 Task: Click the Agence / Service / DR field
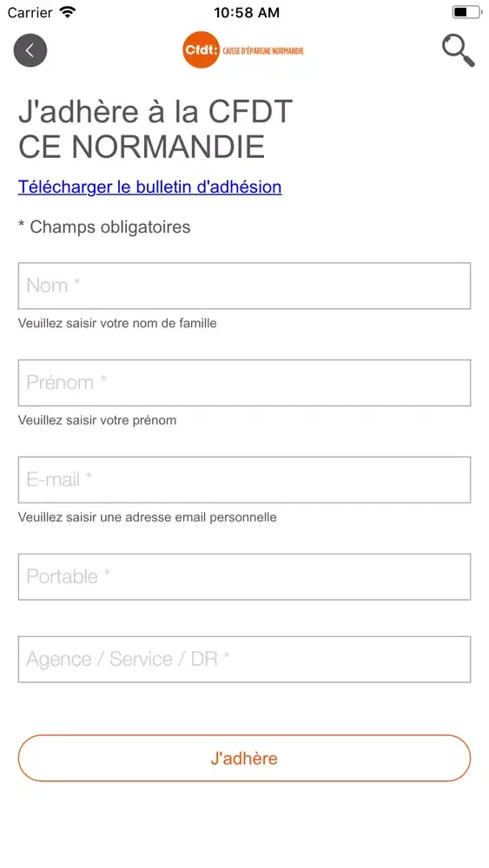pyautogui.click(x=244, y=659)
